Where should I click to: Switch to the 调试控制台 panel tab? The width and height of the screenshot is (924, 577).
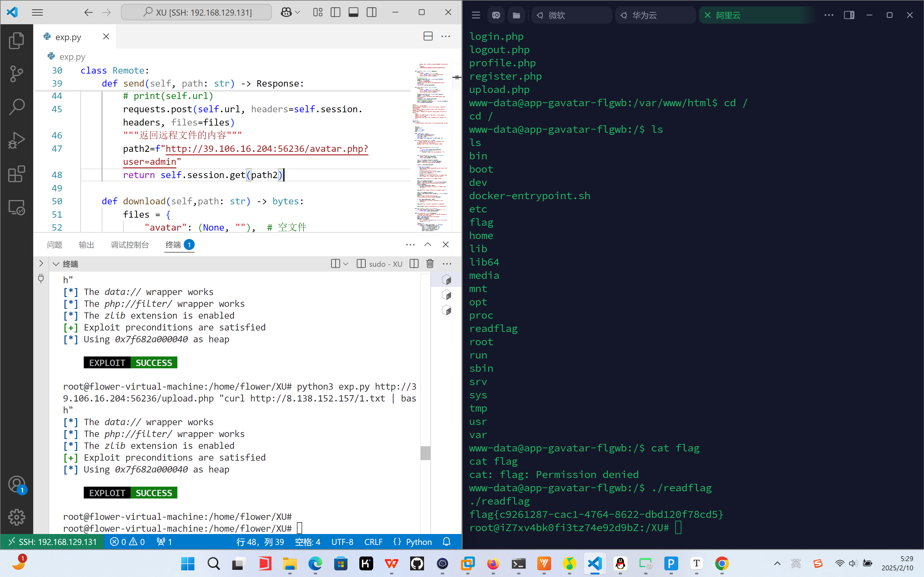130,244
